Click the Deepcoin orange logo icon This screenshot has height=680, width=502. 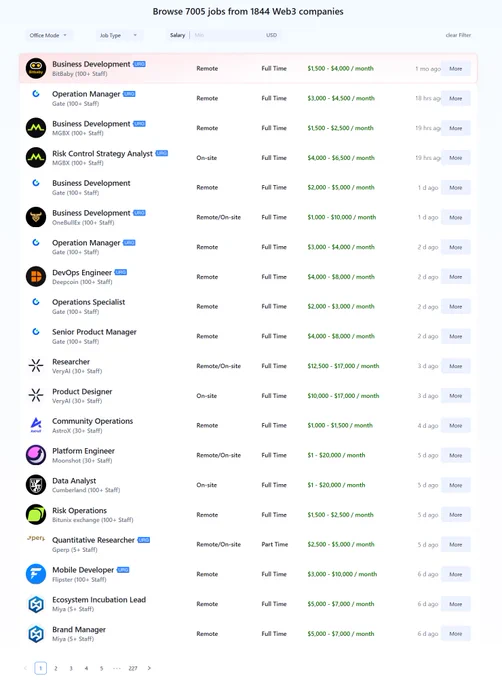point(36,277)
